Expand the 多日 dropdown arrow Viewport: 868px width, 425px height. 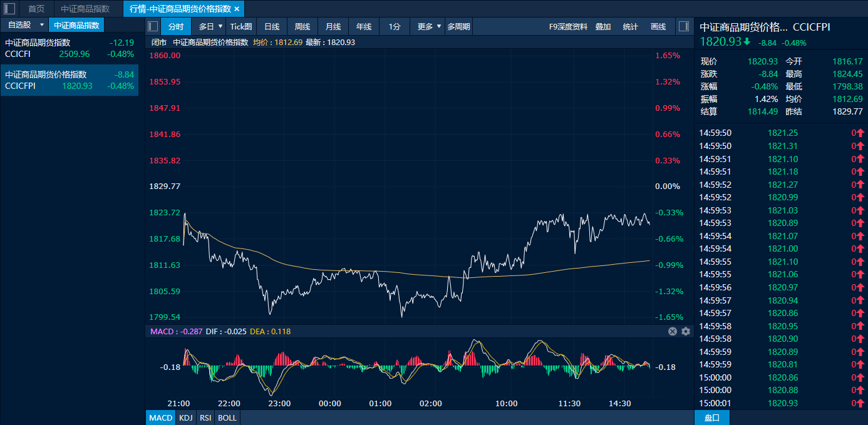click(220, 26)
